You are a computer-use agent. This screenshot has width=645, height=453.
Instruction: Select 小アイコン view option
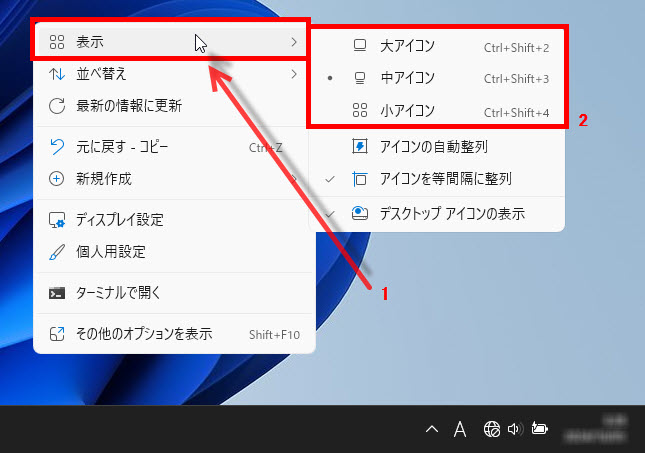pyautogui.click(x=407, y=111)
